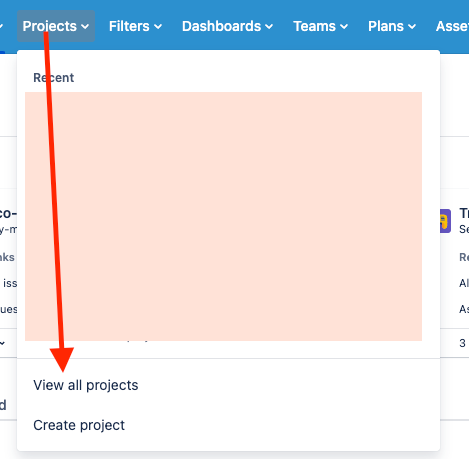Open the purple project avatar icon
469x459 pixels.
[445, 221]
